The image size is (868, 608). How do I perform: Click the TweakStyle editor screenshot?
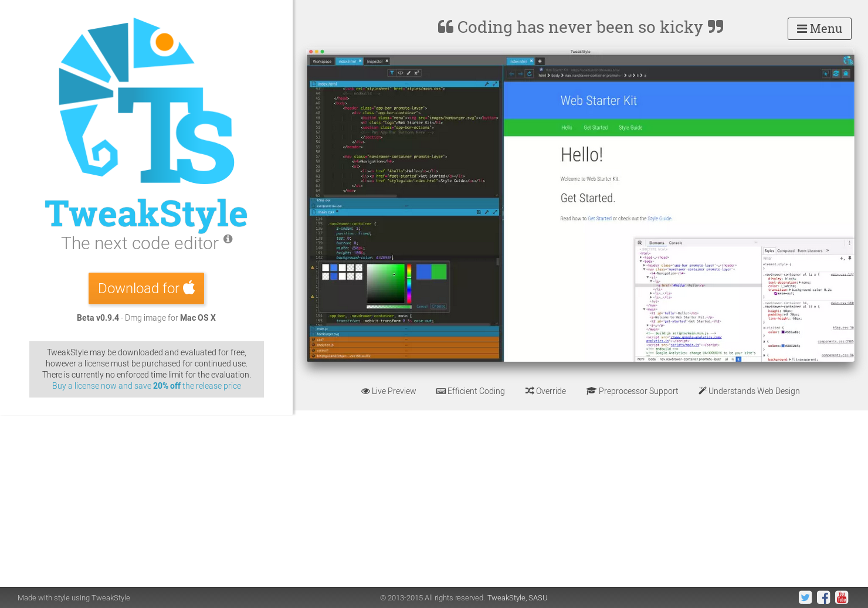coord(581,205)
